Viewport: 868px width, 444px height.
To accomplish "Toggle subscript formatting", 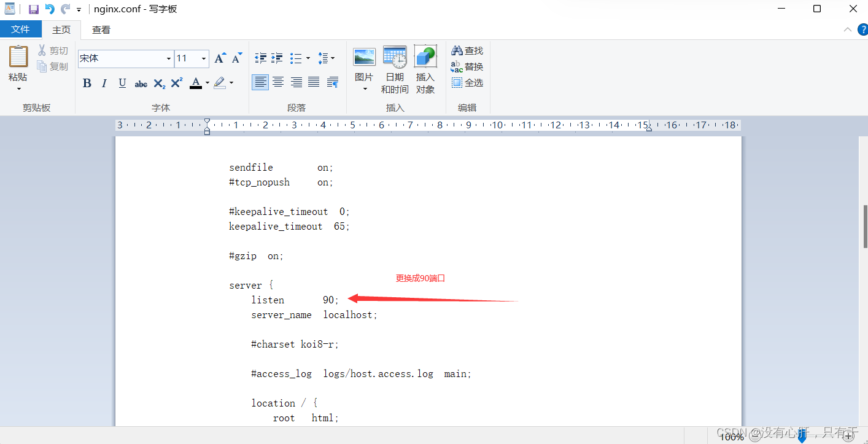I will [159, 84].
